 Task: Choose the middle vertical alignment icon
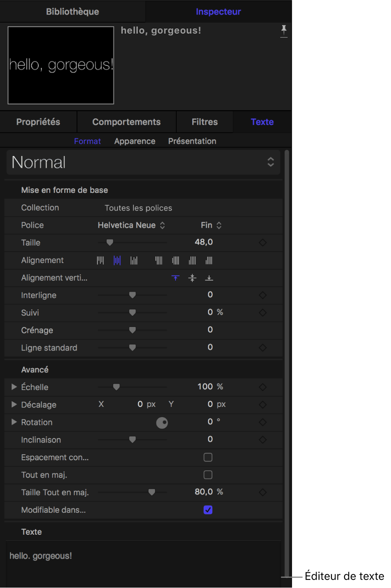click(192, 278)
